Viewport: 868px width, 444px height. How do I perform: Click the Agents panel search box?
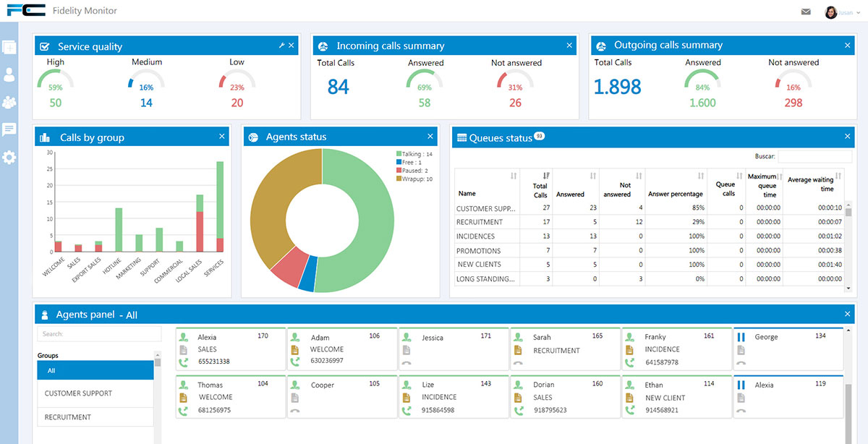pos(99,334)
